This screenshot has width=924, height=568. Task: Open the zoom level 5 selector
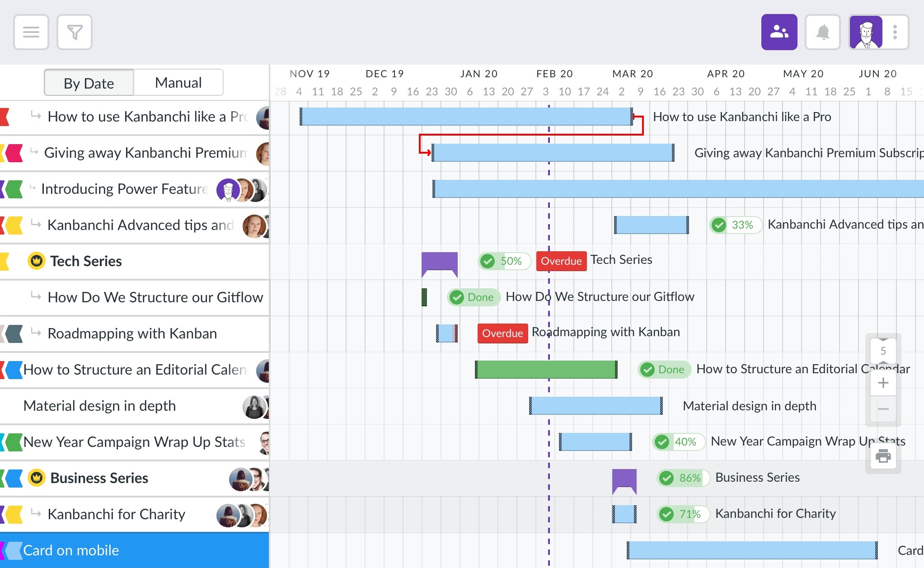883,351
